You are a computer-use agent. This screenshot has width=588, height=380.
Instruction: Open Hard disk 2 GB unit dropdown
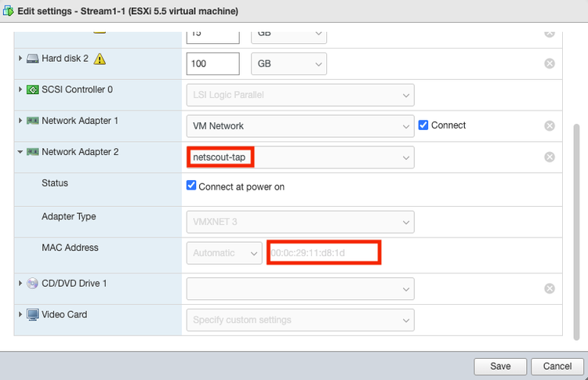coord(288,63)
